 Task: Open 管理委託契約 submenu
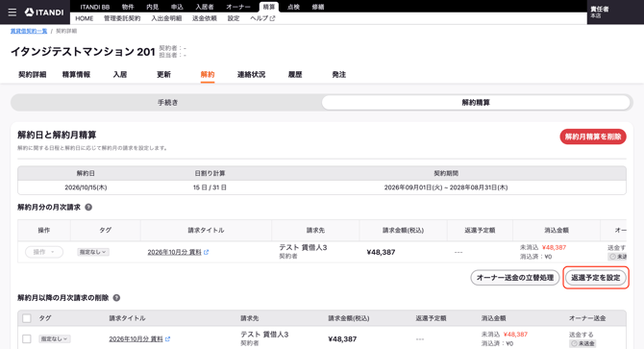[122, 18]
